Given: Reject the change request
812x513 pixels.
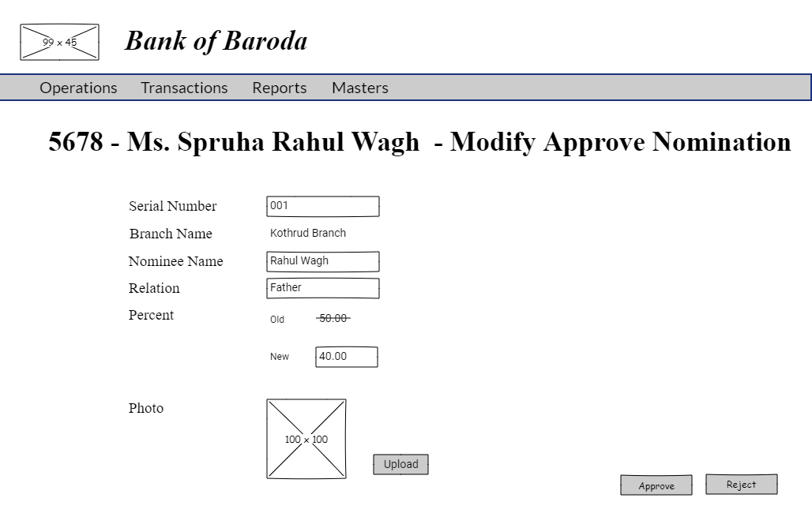Looking at the screenshot, I should (x=741, y=485).
